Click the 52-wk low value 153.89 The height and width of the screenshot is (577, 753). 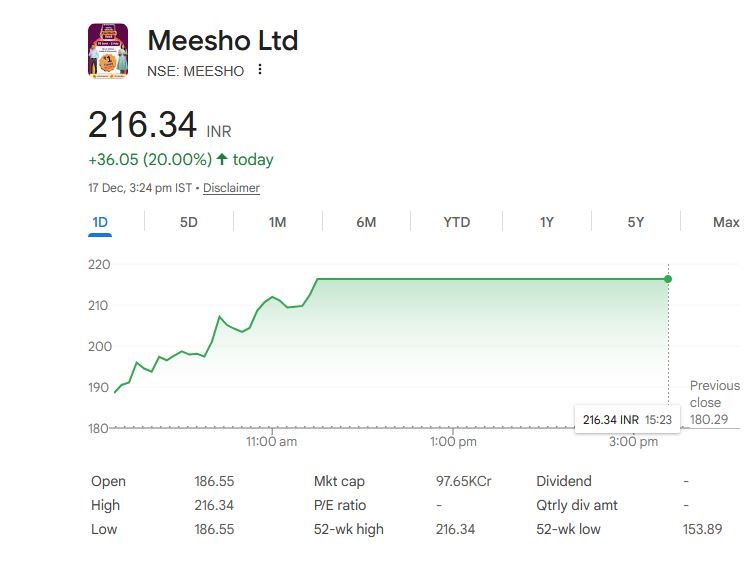click(700, 529)
